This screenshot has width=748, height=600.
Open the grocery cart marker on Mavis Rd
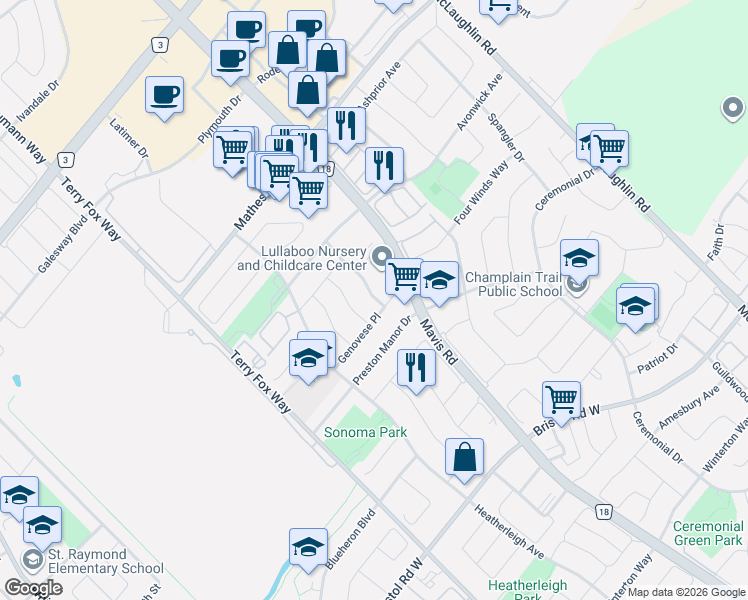[x=404, y=279]
